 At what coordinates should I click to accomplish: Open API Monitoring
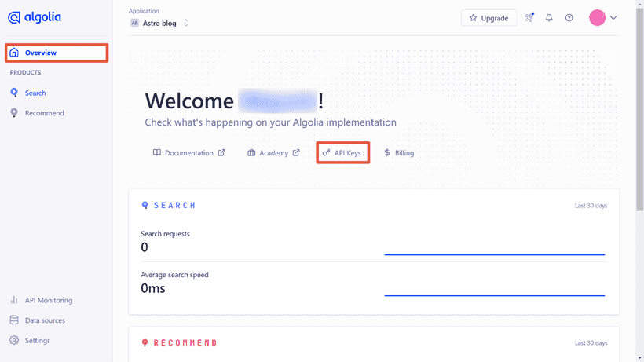coord(49,301)
